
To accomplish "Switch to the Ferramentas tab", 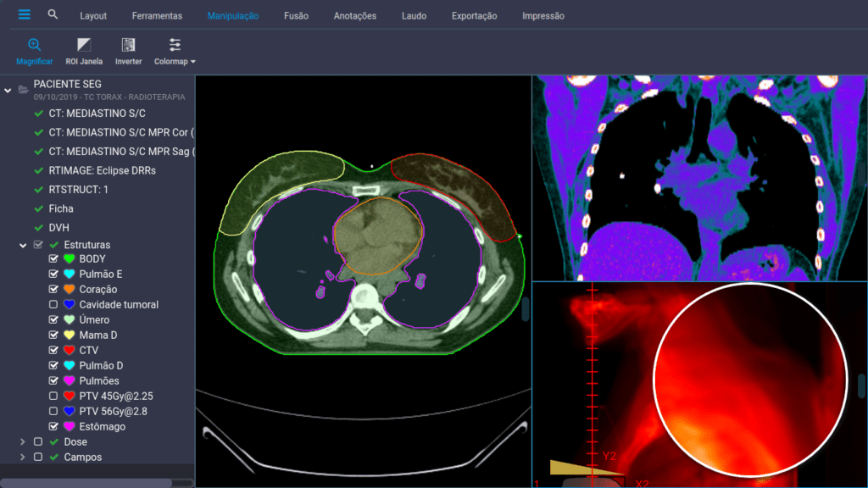I will tap(157, 16).
